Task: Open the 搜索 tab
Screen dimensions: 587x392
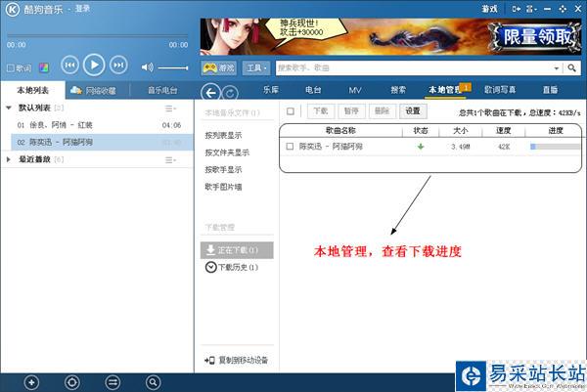Action: (x=398, y=90)
